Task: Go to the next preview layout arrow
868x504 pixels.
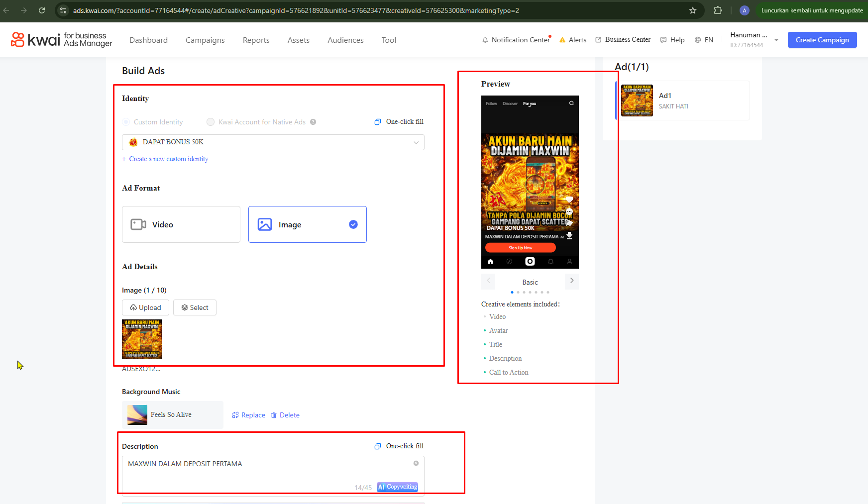Action: pyautogui.click(x=572, y=281)
